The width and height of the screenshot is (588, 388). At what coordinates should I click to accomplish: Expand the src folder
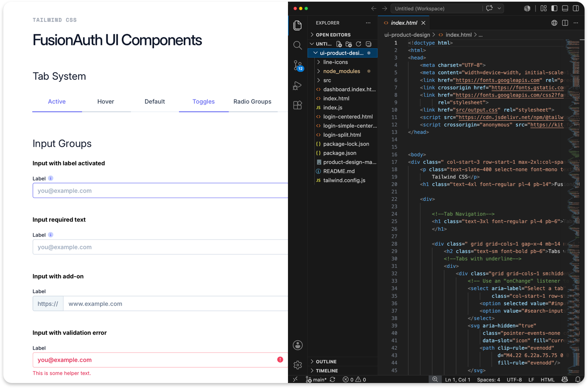(x=343, y=81)
